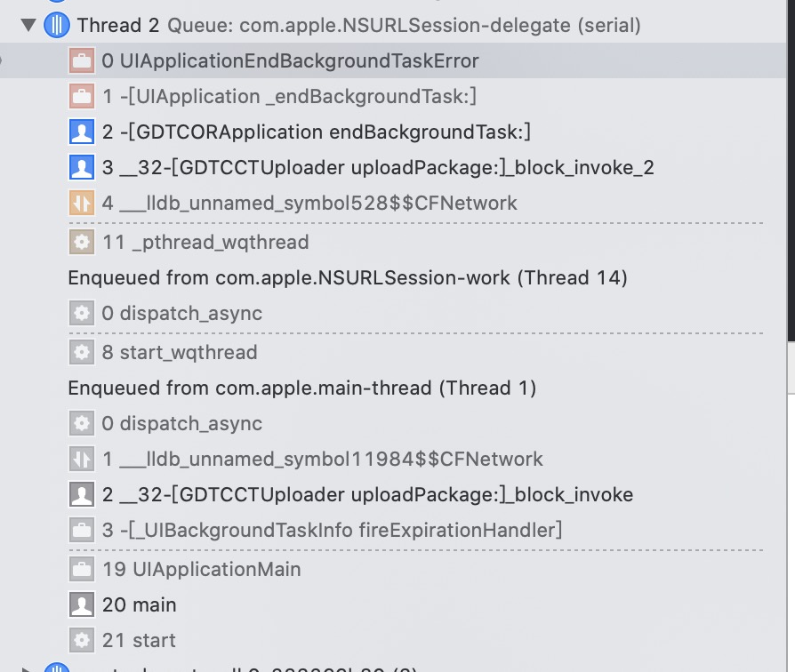Click briefcase icon beside UIApplicationMain
The width and height of the screenshot is (795, 672).
click(x=82, y=569)
